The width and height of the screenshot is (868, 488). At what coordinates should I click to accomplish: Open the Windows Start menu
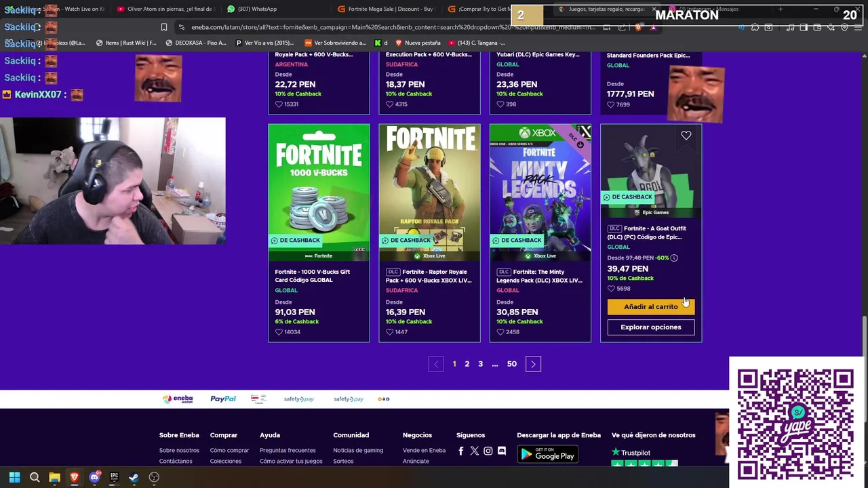tap(14, 477)
